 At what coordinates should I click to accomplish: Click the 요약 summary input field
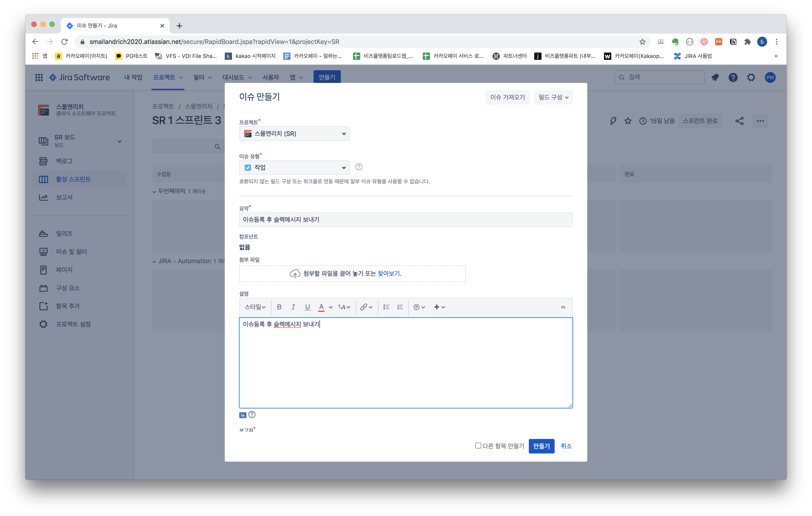point(405,220)
